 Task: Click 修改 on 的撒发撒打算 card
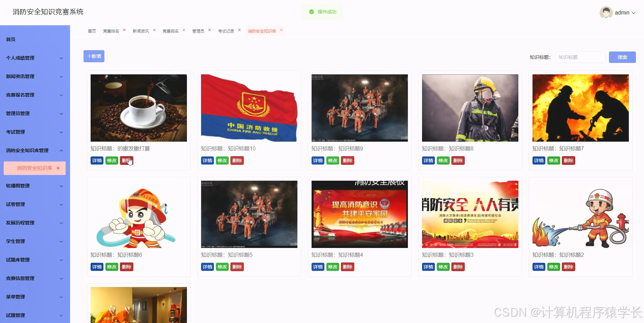pyautogui.click(x=112, y=160)
